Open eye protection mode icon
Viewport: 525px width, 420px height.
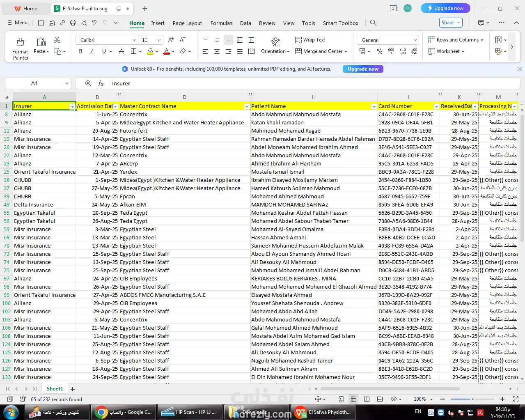[394, 399]
